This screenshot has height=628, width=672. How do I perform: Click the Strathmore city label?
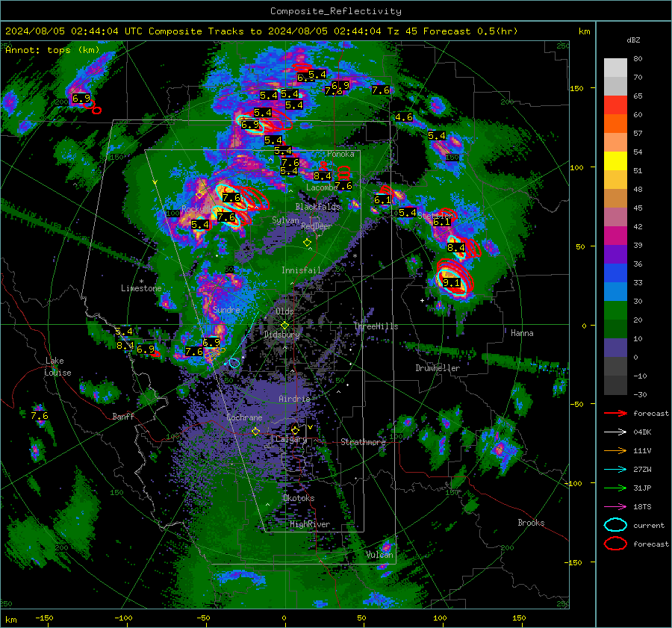click(363, 442)
